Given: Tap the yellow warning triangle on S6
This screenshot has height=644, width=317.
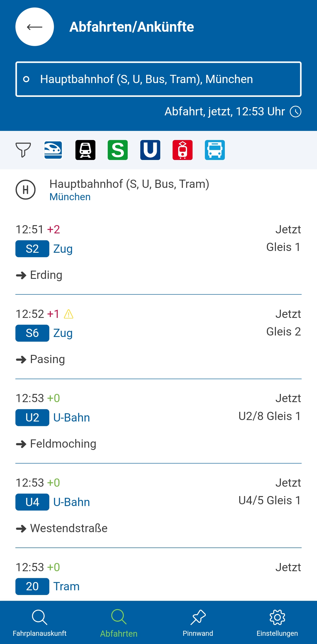Looking at the screenshot, I should point(69,314).
